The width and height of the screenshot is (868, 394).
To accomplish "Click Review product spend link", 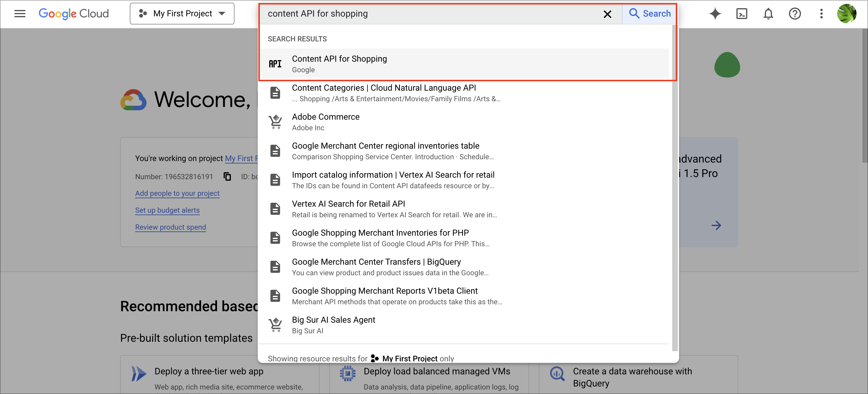I will click(x=171, y=227).
